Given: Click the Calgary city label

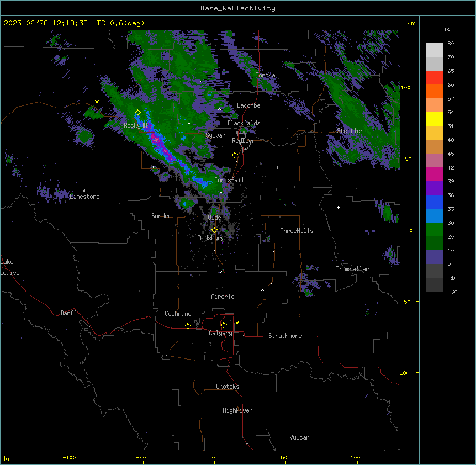Looking at the screenshot, I should (220, 333).
